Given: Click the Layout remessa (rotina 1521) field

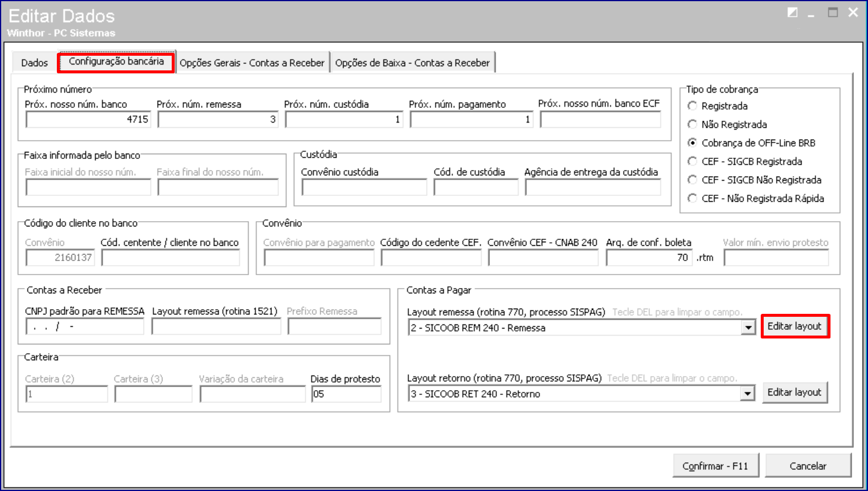Looking at the screenshot, I should 216,327.
